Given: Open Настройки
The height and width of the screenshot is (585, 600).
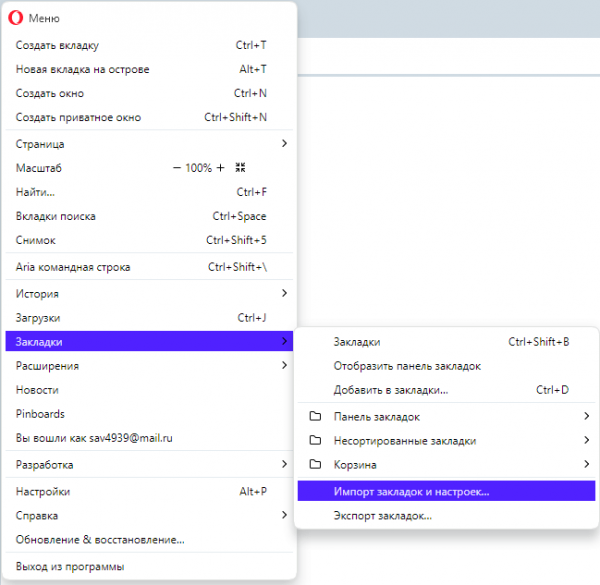Looking at the screenshot, I should (x=149, y=492).
